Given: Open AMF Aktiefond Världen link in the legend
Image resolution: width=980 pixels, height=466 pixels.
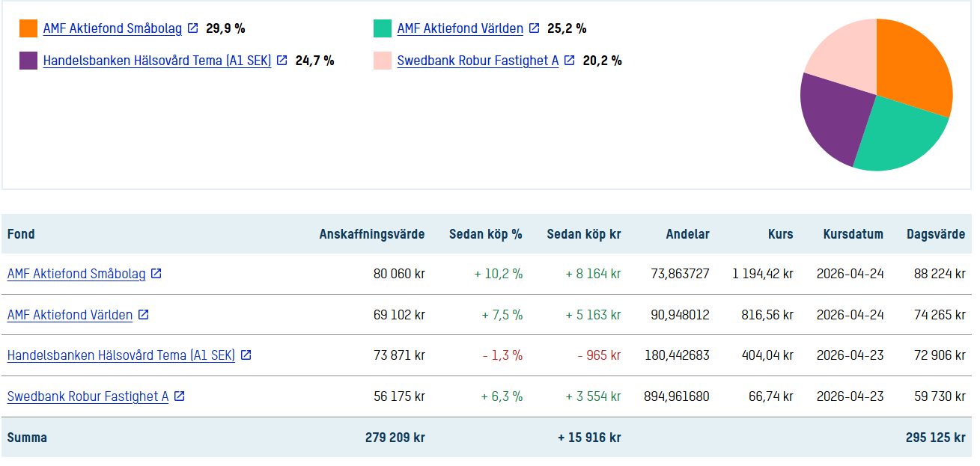Looking at the screenshot, I should click(460, 28).
